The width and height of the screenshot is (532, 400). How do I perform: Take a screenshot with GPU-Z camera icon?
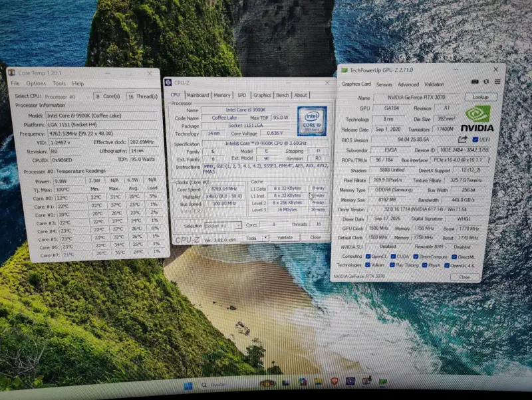(475, 81)
